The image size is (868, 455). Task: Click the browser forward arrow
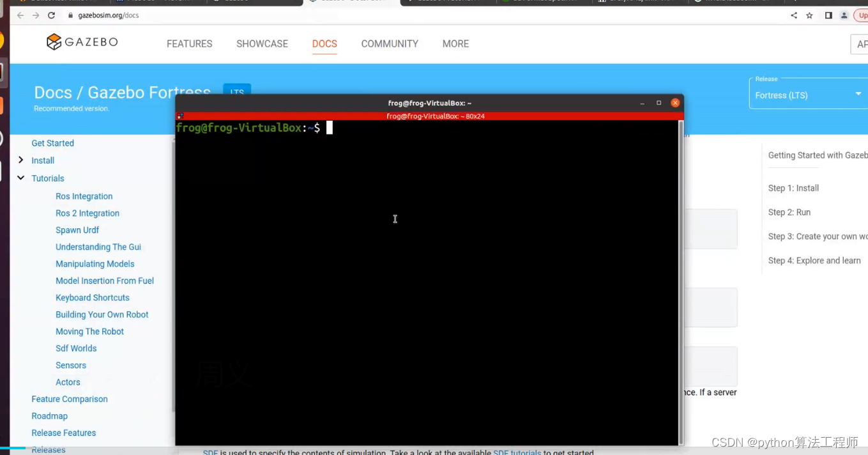click(x=36, y=15)
